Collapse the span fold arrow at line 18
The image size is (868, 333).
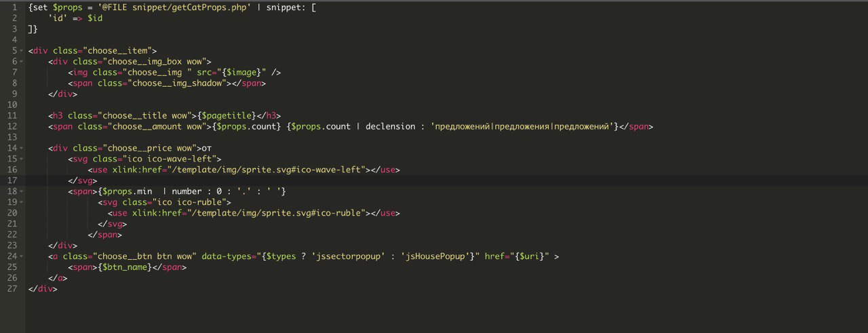pos(22,191)
